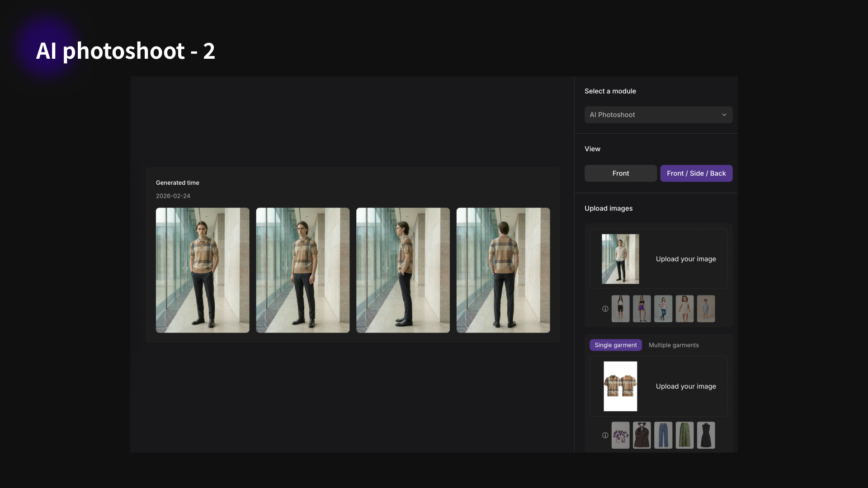868x488 pixels.
Task: Select Front / Side / Back view
Action: click(x=696, y=174)
